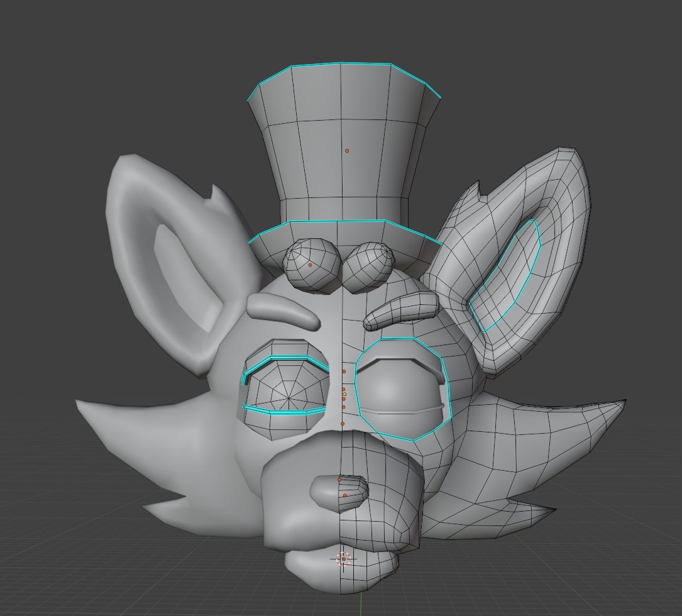The width and height of the screenshot is (682, 616).
Task: Select the closed smooth eyelid inside the cyan socket
Action: click(x=400, y=387)
